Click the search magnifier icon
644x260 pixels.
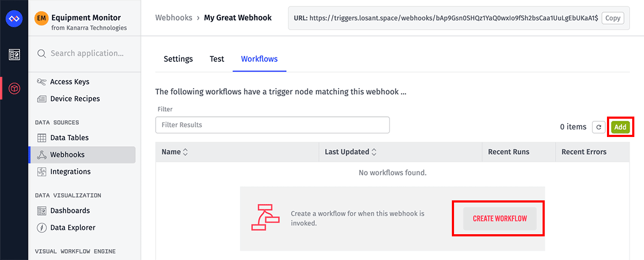point(41,53)
